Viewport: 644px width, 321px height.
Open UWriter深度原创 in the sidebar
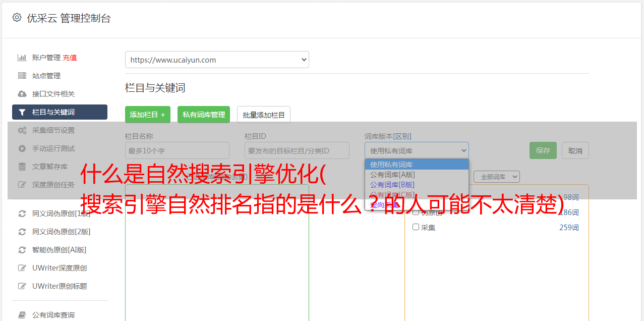tap(60, 268)
